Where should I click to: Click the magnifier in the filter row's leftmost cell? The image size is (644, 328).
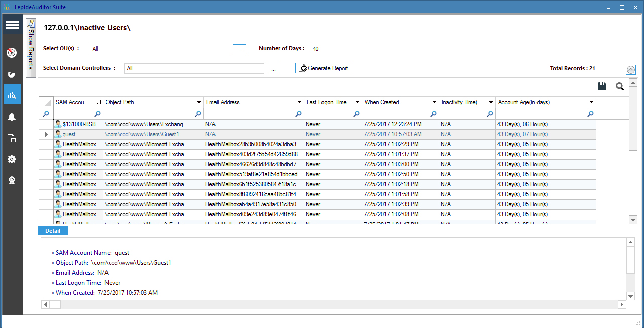pyautogui.click(x=46, y=114)
